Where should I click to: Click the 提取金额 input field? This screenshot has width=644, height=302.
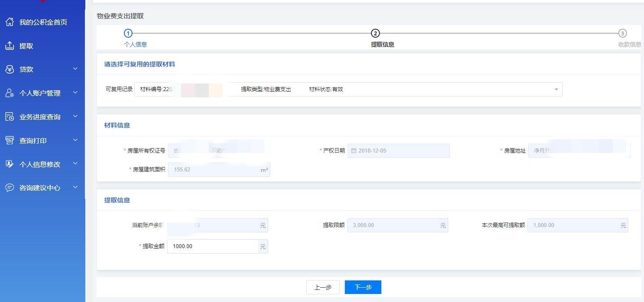212,246
